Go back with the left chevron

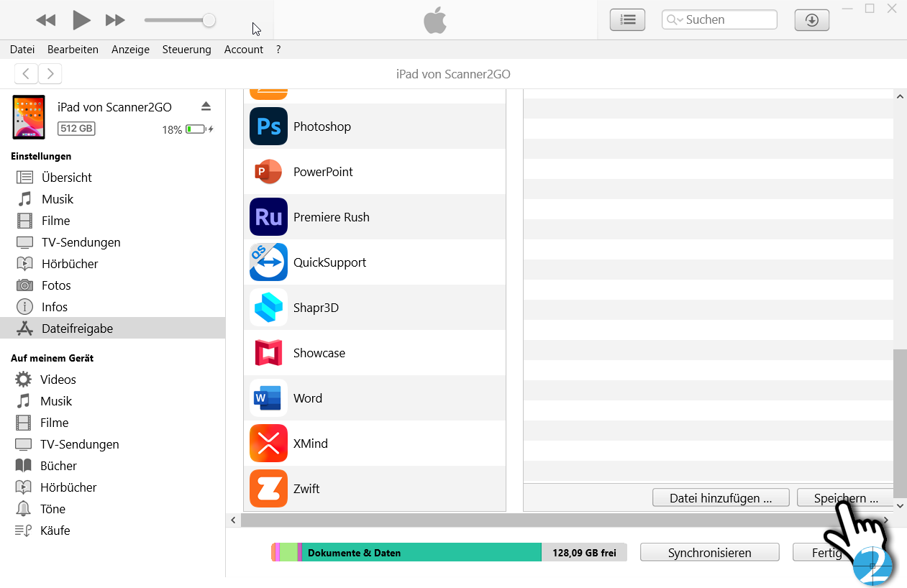pyautogui.click(x=26, y=73)
